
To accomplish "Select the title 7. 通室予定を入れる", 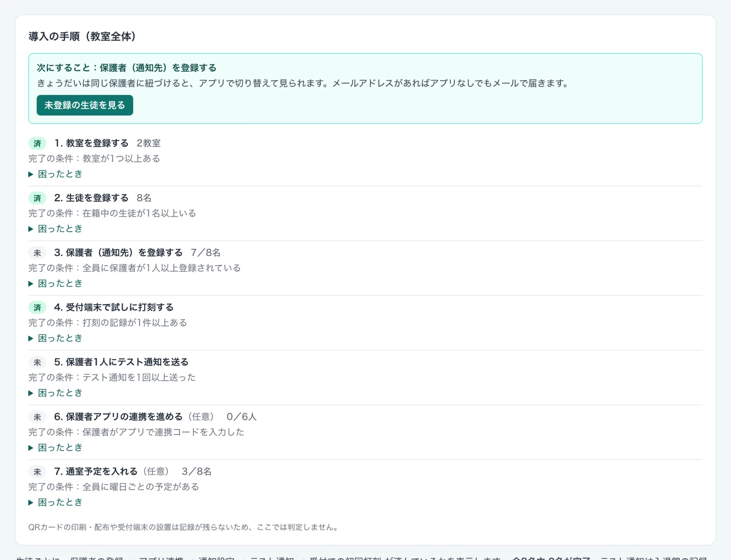I will (x=96, y=471).
